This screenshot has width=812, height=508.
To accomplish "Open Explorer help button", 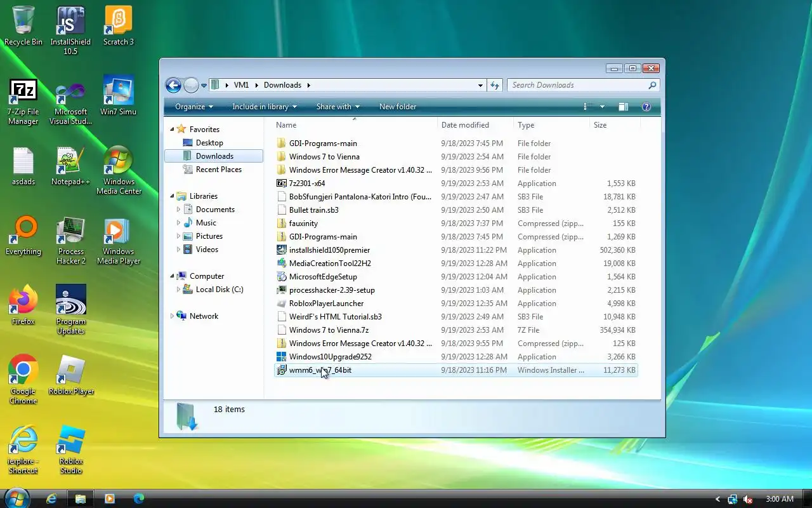I will [646, 107].
